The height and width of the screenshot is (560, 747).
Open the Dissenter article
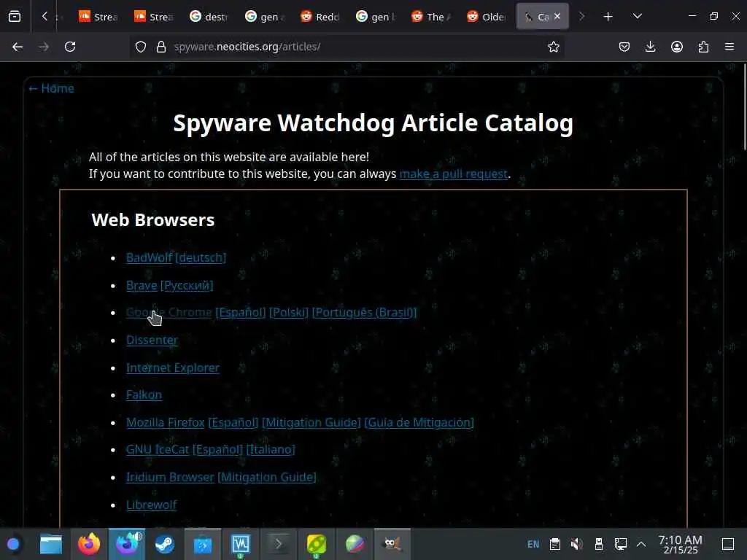(152, 340)
